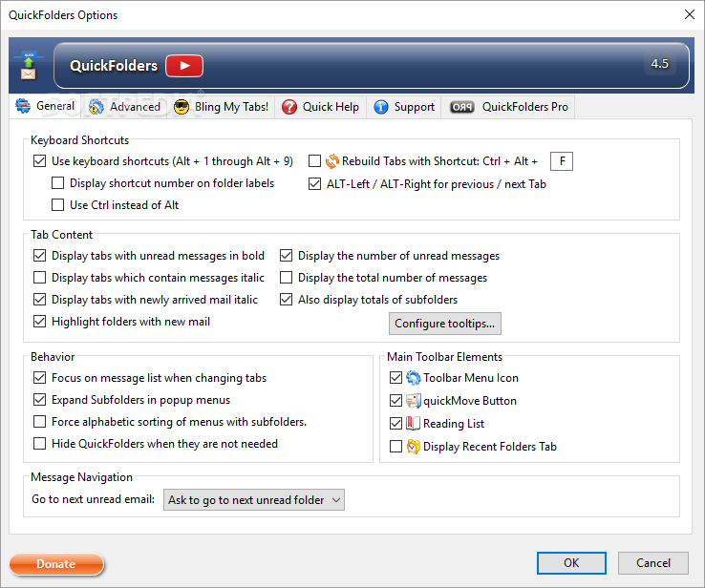Check Hide QuickFolders when they are not needed
The width and height of the screenshot is (705, 588).
pyautogui.click(x=39, y=443)
